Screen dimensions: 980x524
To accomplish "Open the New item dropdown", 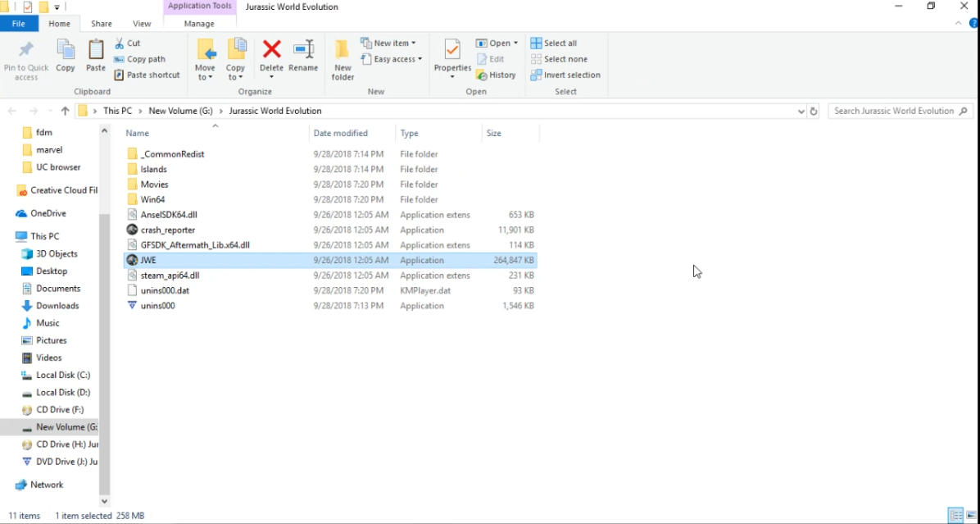I will pyautogui.click(x=388, y=43).
